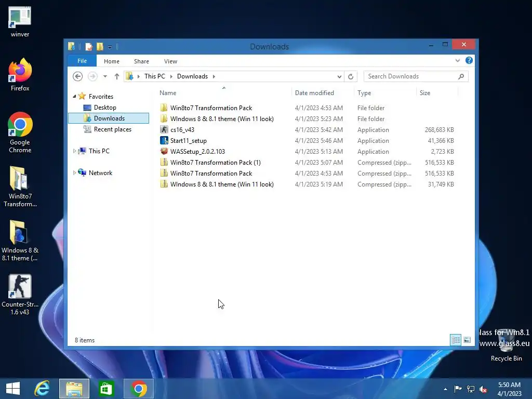The width and height of the screenshot is (532, 399).
Task: Select the WASSetup_2.0.2.103 application
Action: (x=197, y=151)
